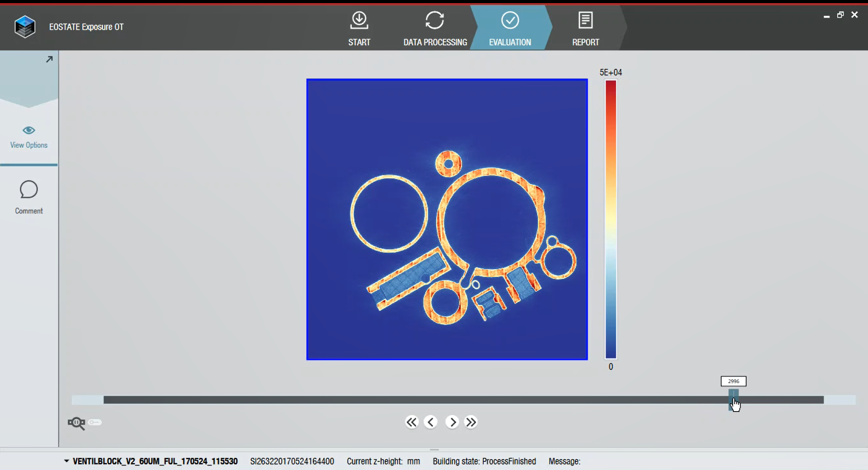Expand the sidebar using the diagonal arrow
Viewport: 868px width, 470px height.
click(x=49, y=58)
